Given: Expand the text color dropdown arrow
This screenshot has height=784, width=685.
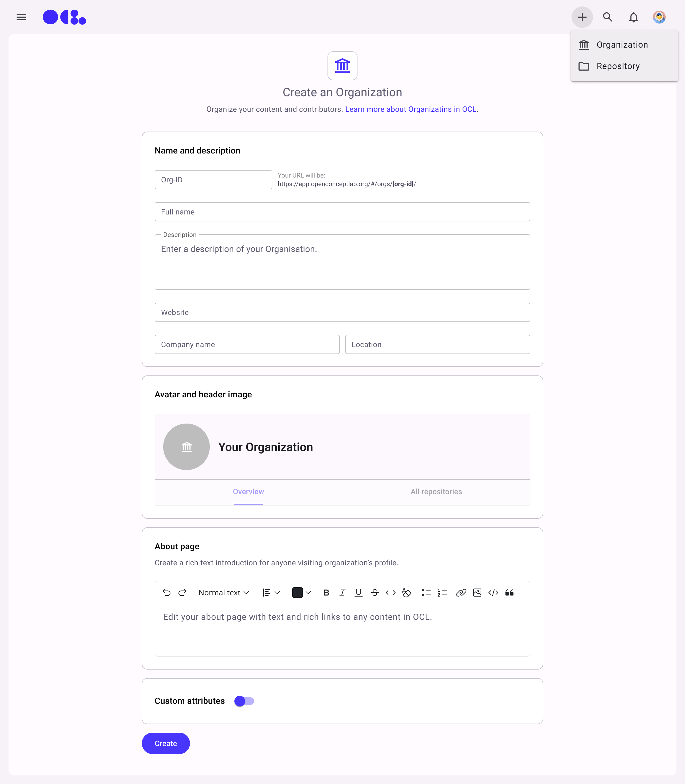Looking at the screenshot, I should (x=309, y=593).
